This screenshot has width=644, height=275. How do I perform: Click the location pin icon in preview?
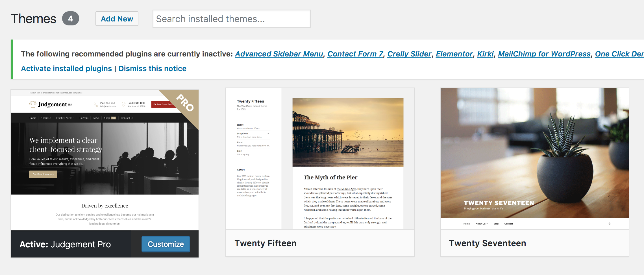(x=123, y=104)
